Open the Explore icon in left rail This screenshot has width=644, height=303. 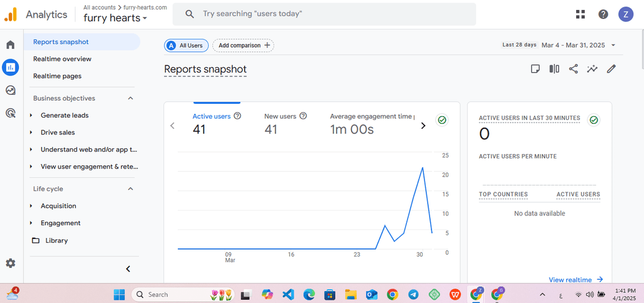10,90
